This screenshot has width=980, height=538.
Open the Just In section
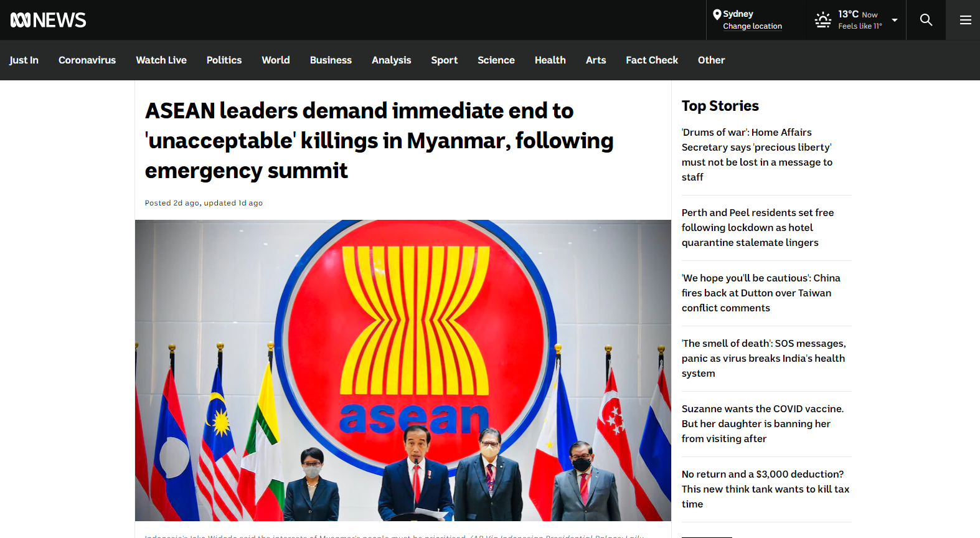click(24, 60)
